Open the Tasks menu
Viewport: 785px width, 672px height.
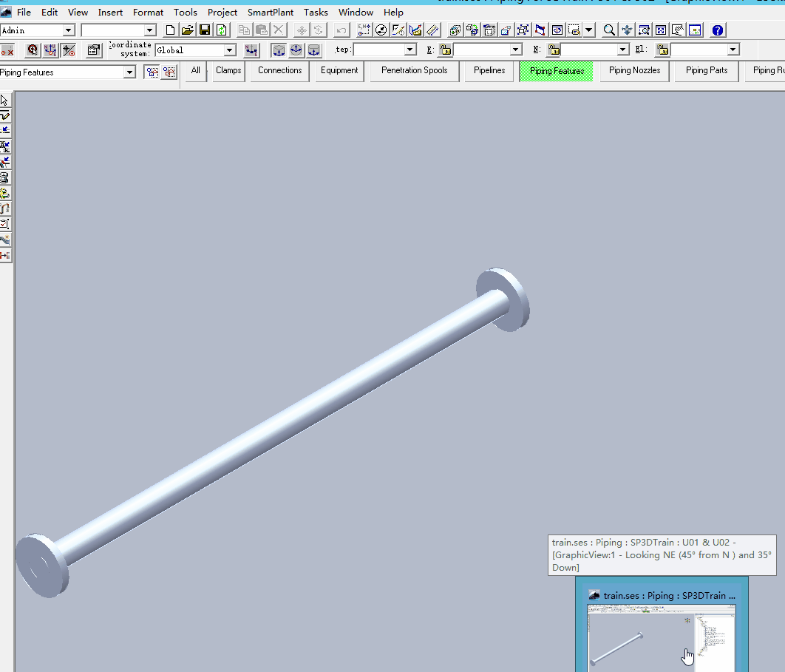316,12
